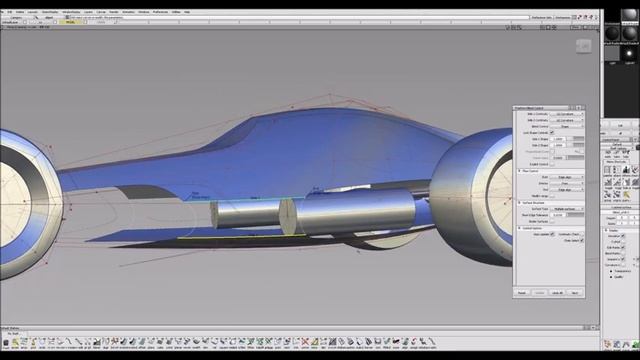
Task: Open the Side 1 Continuity dropdown
Action: click(x=567, y=114)
